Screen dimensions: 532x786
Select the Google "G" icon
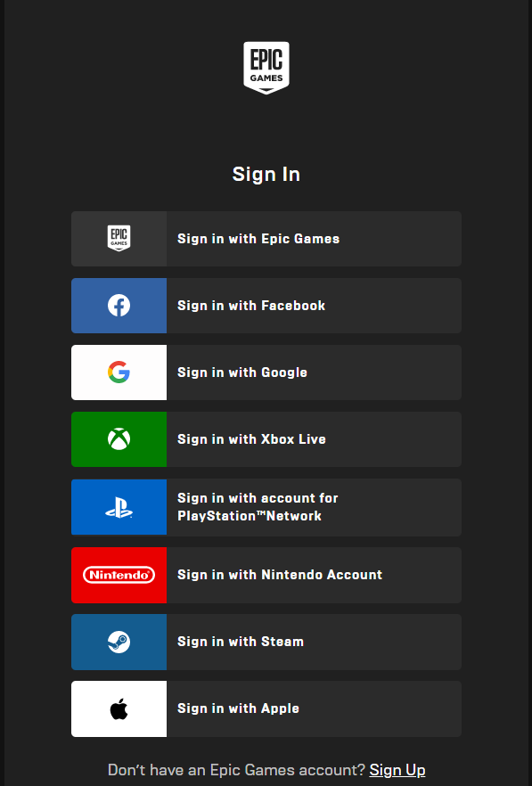tap(119, 372)
